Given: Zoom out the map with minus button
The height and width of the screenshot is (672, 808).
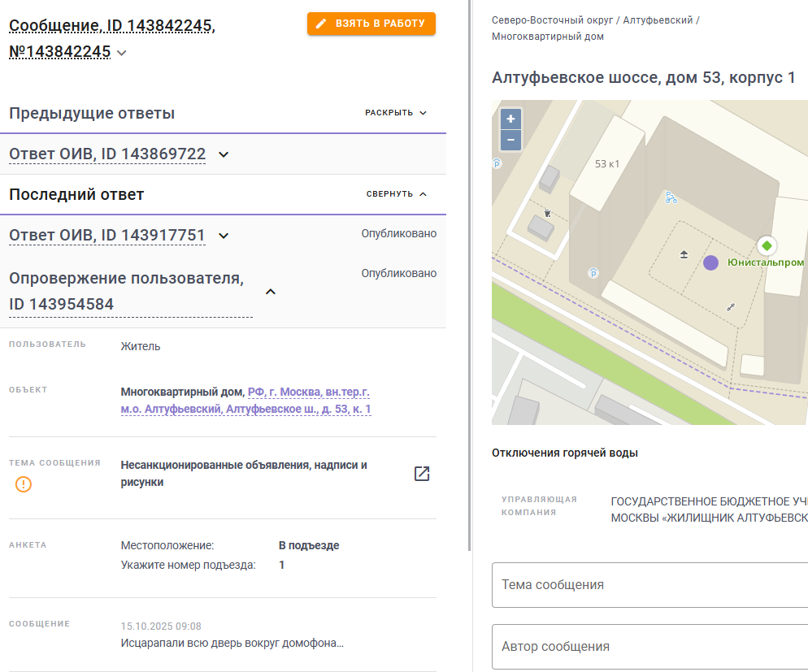Looking at the screenshot, I should click(x=510, y=140).
